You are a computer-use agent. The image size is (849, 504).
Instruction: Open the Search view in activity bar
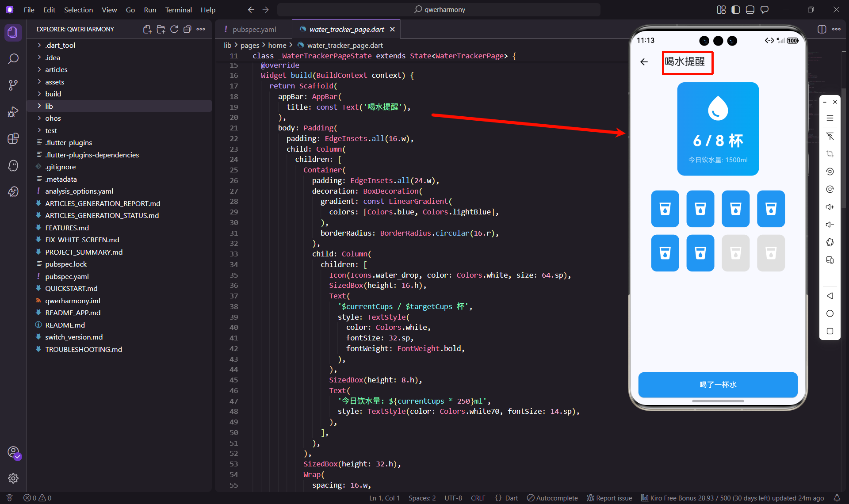tap(13, 59)
